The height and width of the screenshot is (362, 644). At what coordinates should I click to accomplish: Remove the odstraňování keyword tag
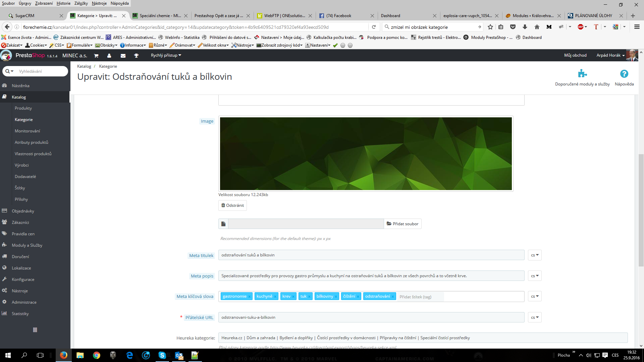point(393,297)
